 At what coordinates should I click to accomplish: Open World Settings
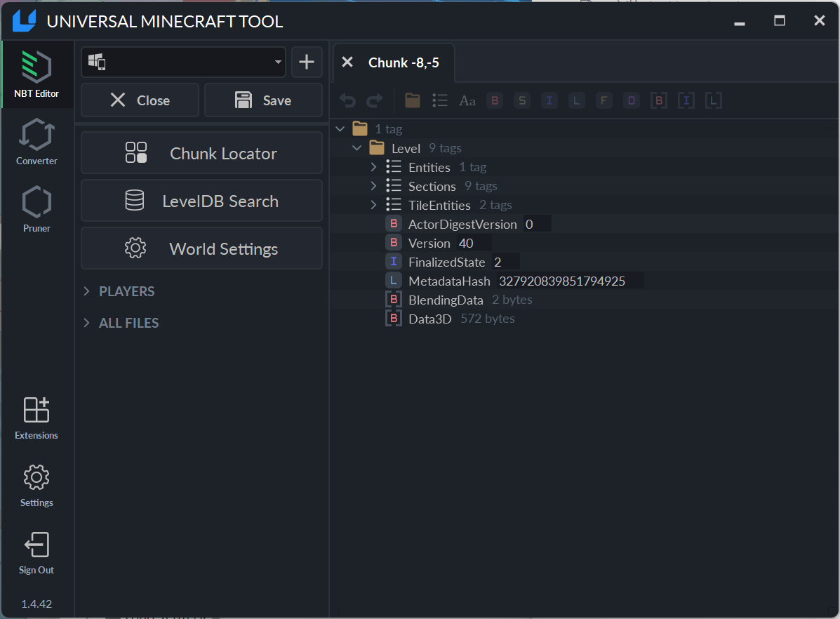pyautogui.click(x=201, y=248)
